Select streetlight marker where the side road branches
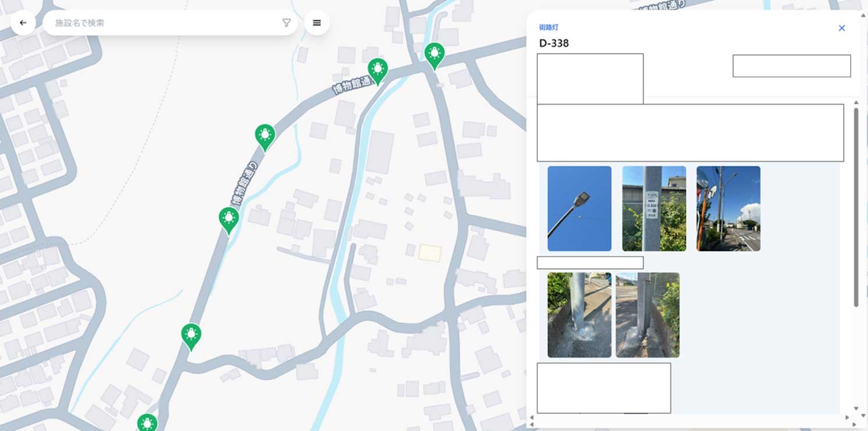 click(x=191, y=337)
